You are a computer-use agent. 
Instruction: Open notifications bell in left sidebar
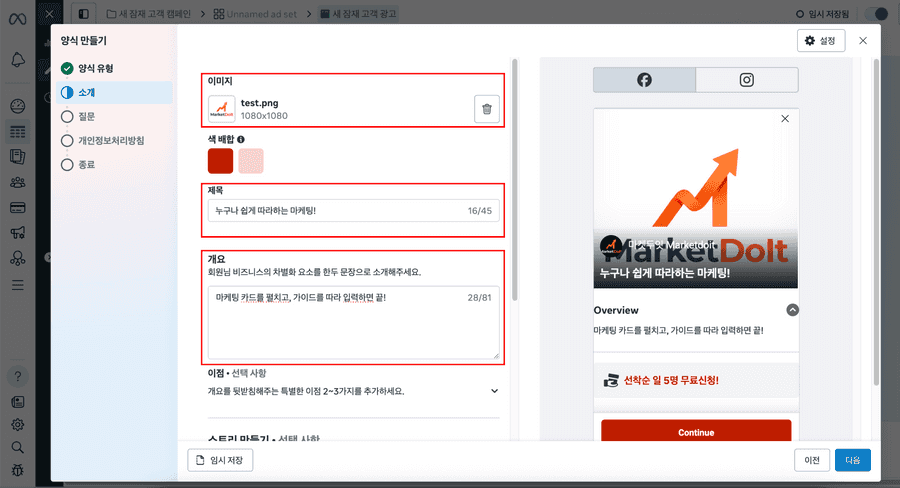click(18, 60)
